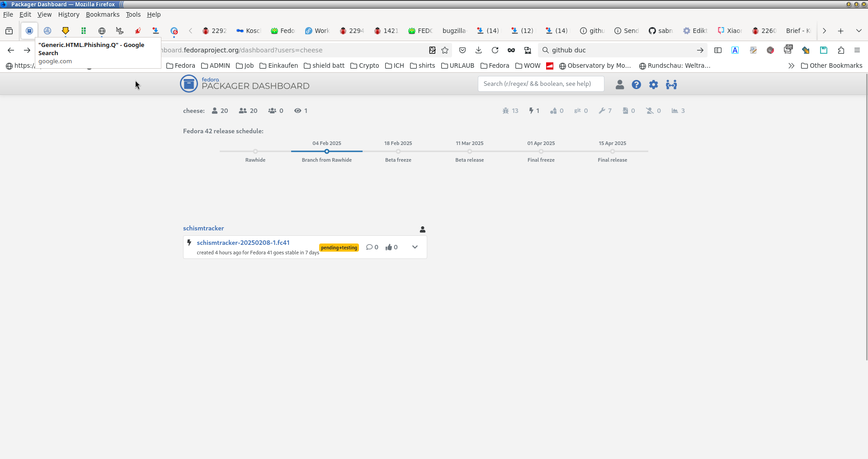Focus the dashboard search regex field

pos(541,84)
